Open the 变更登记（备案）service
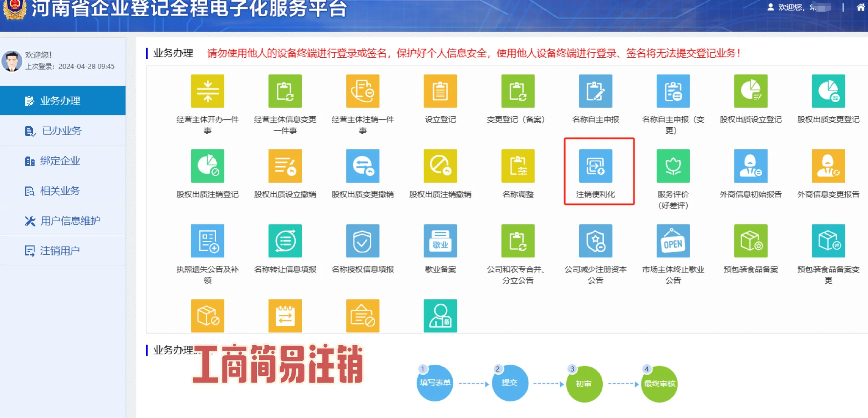 coord(518,92)
